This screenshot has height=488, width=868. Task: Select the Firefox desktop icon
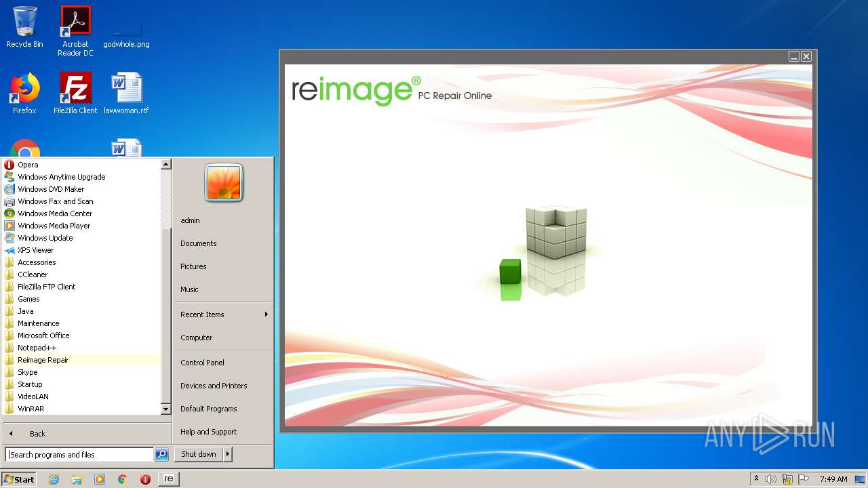[x=24, y=93]
